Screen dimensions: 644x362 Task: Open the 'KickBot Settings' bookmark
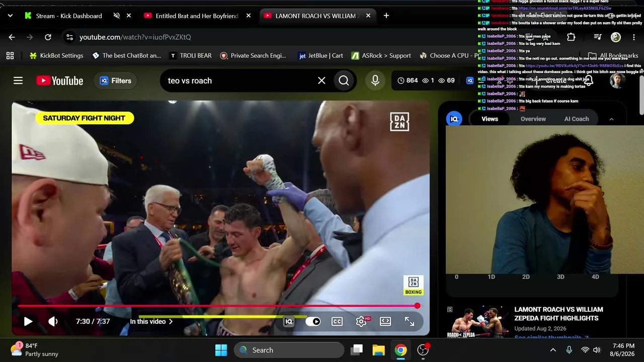tap(56, 56)
